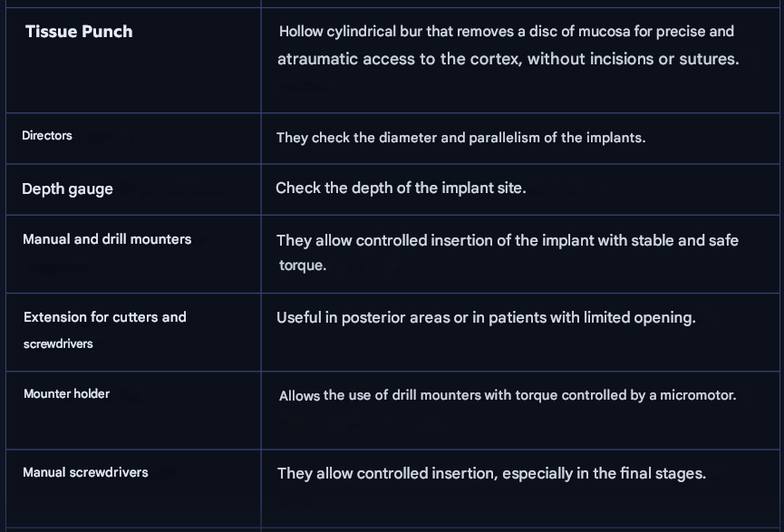Select the 'Hollow cylindrical bur' description line
The width and height of the screenshot is (784, 532).
pyautogui.click(x=506, y=32)
